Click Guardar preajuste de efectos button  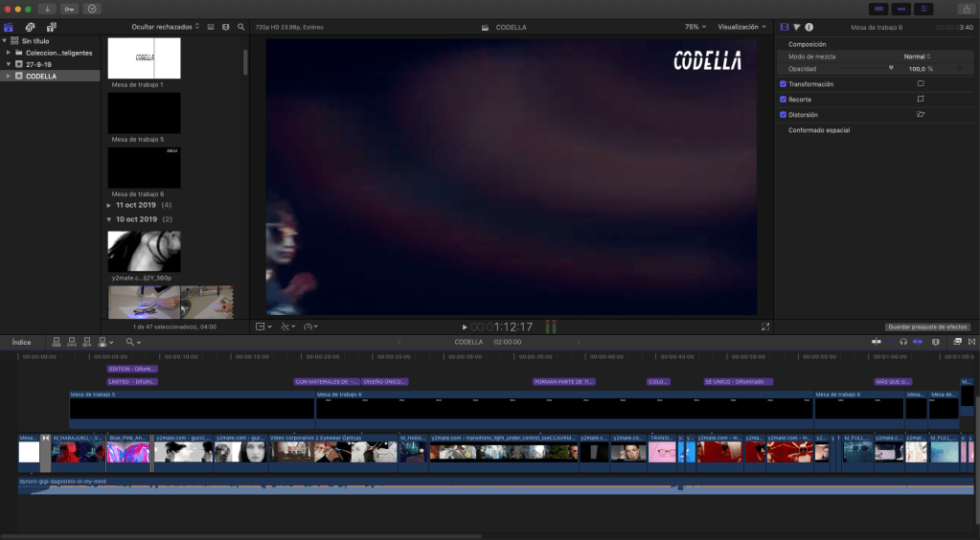click(x=926, y=326)
